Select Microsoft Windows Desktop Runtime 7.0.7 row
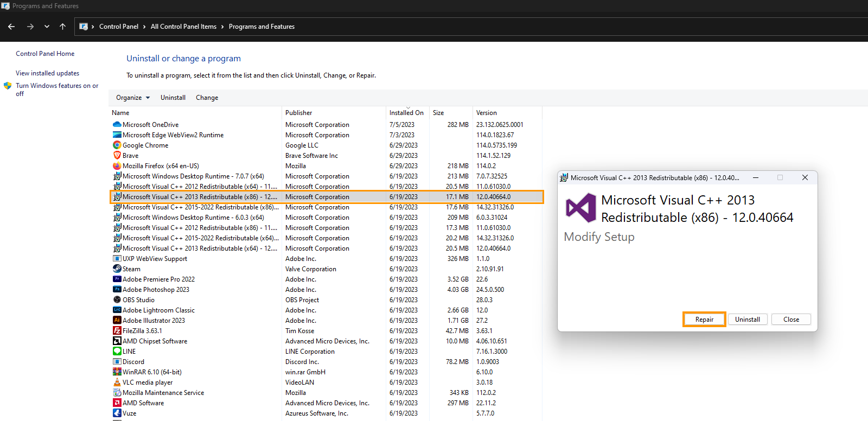 [326, 176]
